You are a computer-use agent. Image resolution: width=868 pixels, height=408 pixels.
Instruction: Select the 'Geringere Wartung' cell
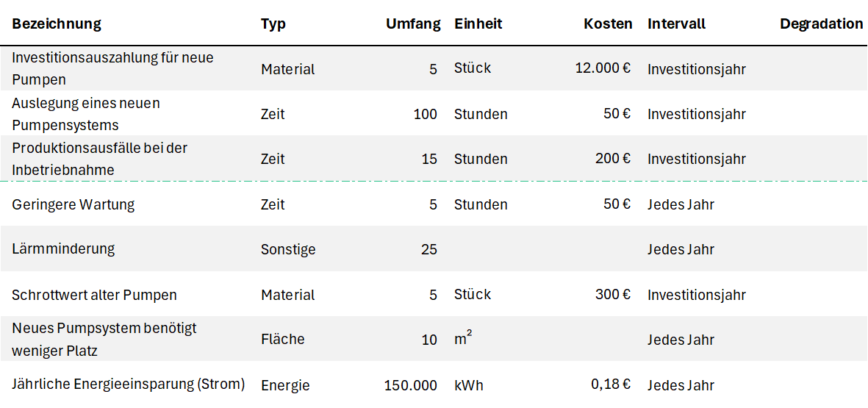[73, 204]
